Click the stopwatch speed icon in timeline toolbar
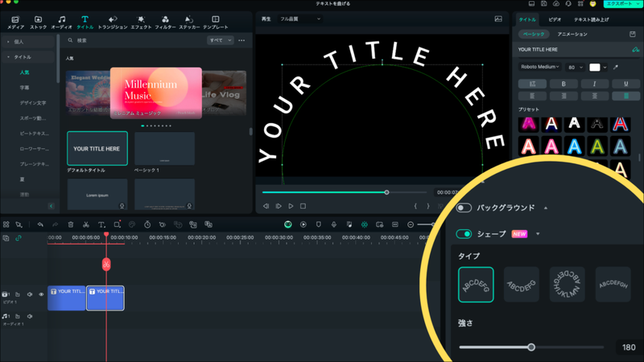 click(147, 224)
